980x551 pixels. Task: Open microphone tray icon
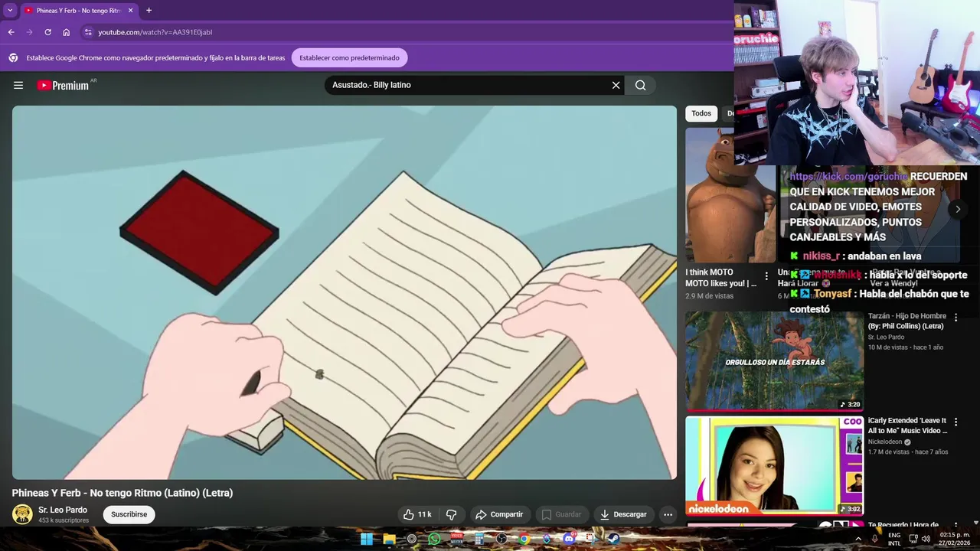(875, 539)
